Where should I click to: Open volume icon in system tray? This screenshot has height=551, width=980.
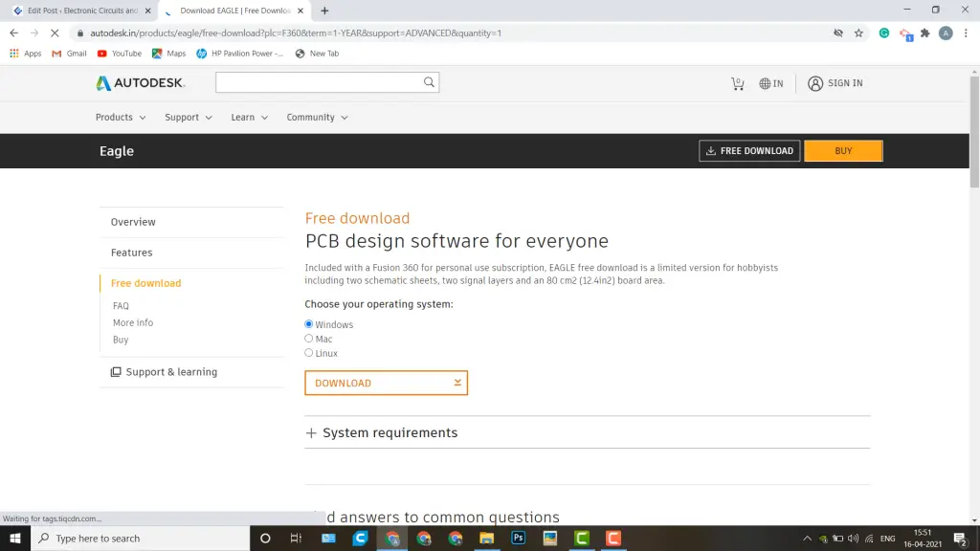click(x=853, y=539)
